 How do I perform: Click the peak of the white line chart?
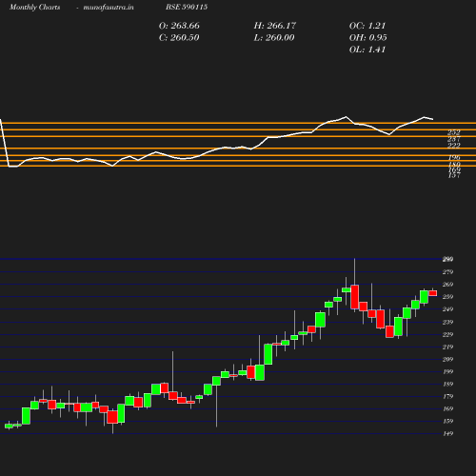pos(346,117)
